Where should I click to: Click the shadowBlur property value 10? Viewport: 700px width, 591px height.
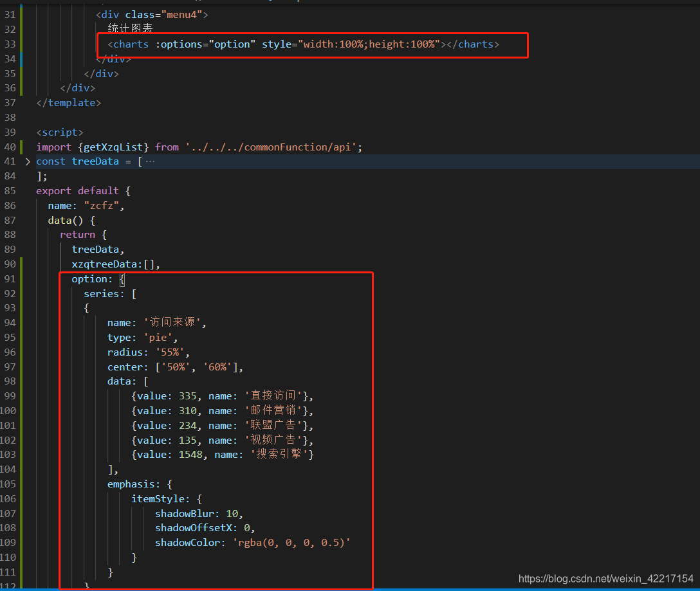click(234, 513)
